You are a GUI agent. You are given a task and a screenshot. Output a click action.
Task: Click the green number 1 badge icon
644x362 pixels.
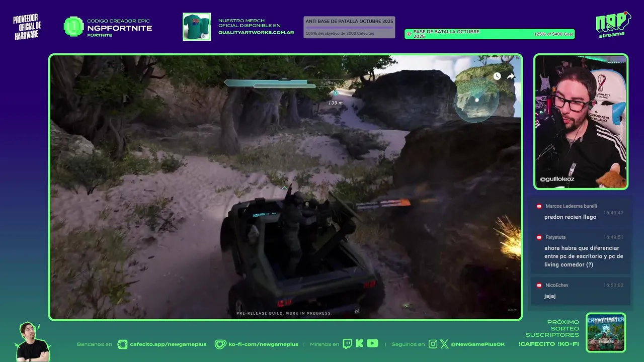click(74, 27)
